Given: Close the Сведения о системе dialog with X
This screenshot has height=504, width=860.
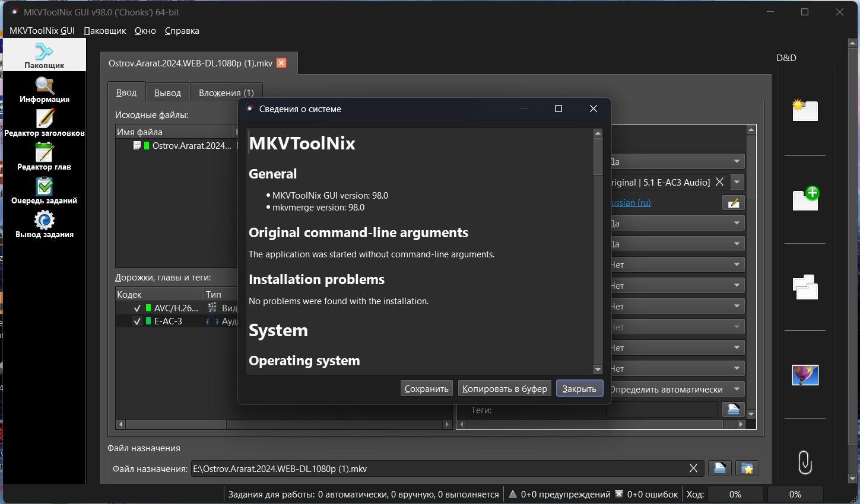Looking at the screenshot, I should (594, 109).
